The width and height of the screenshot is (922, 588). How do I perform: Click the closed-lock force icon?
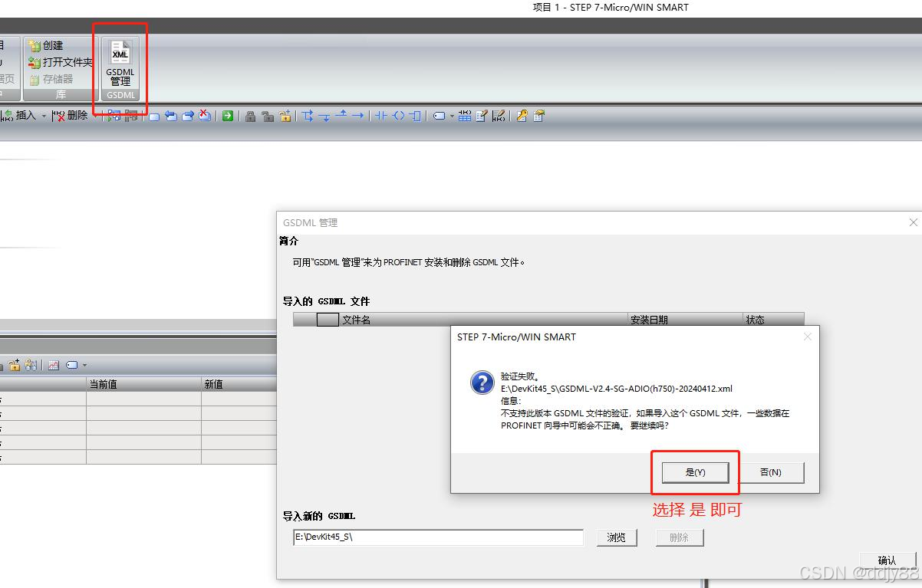click(x=250, y=116)
